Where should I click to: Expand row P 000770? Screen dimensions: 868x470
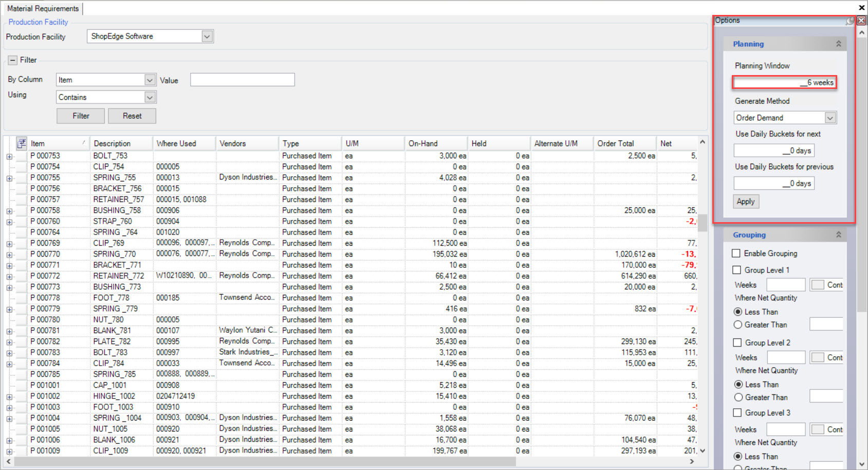(9, 255)
